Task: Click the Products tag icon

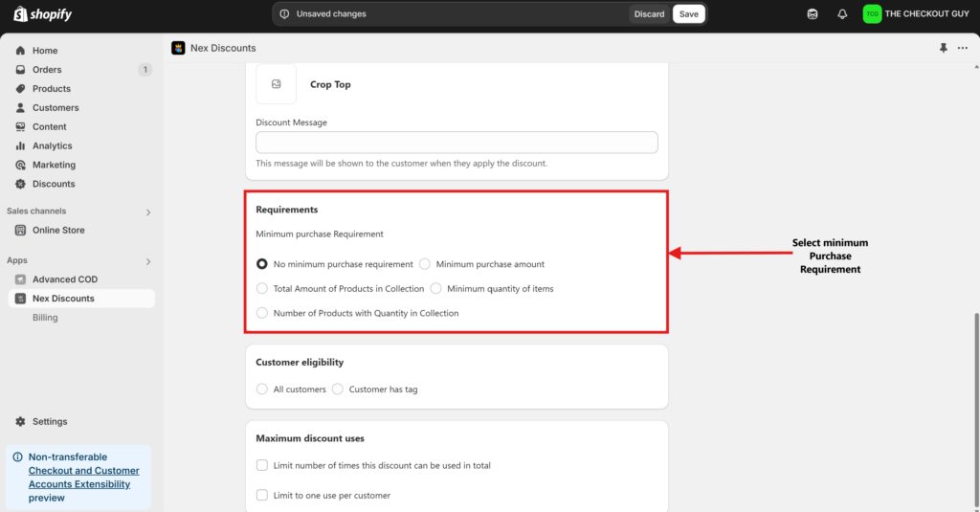Action: (x=21, y=89)
